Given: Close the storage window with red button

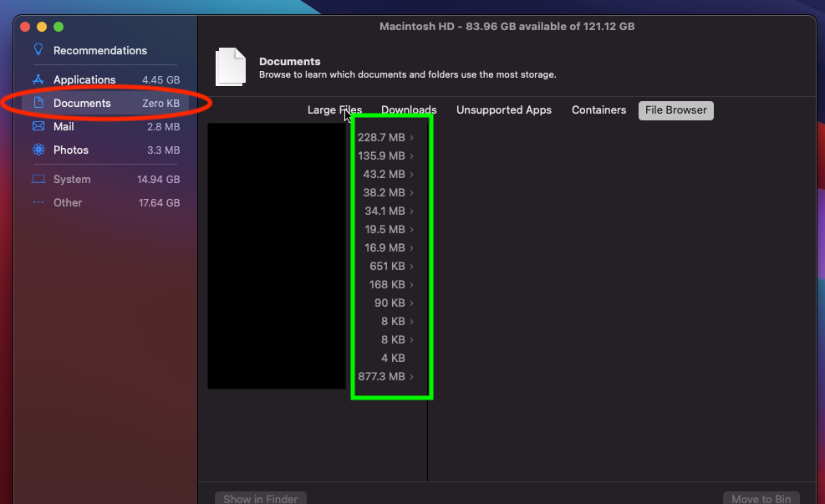Looking at the screenshot, I should (x=25, y=27).
